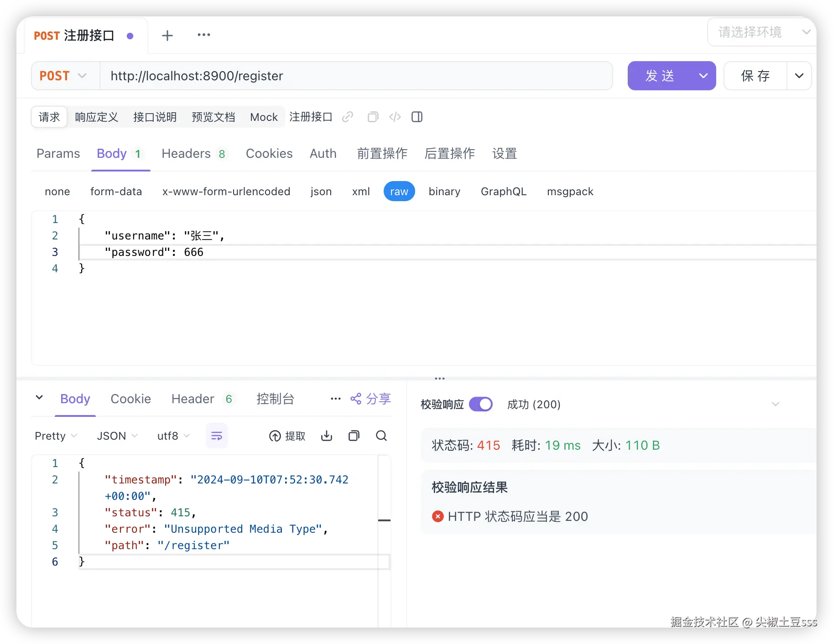
Task: Toggle the 校验响应 switch off
Action: (481, 404)
